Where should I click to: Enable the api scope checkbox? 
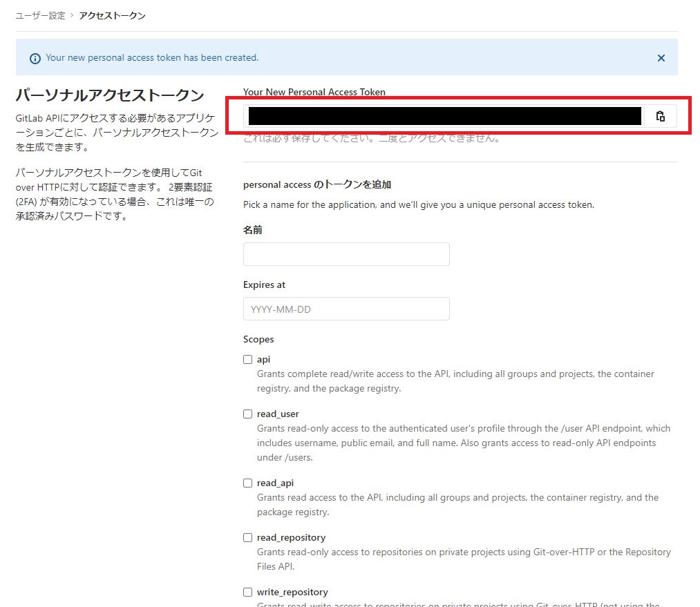[247, 360]
